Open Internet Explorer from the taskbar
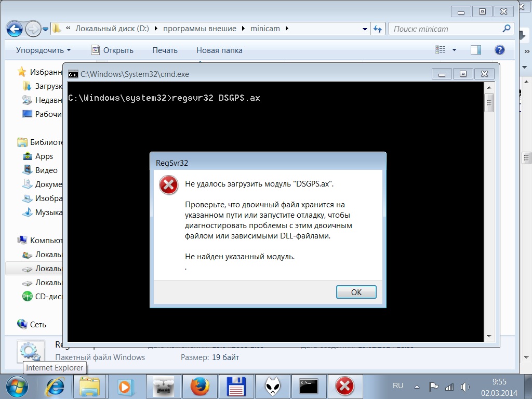Screen dimensions: 532x399 [56, 386]
